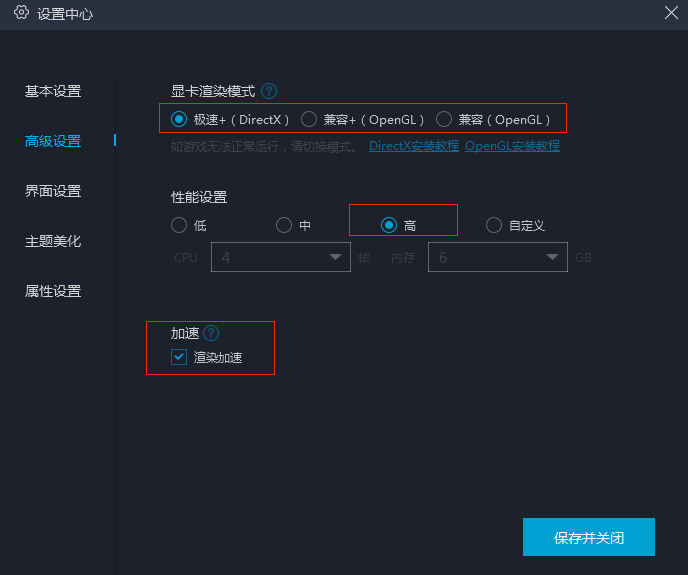The image size is (688, 575).
Task: Close the 设置中心 window
Action: click(672, 13)
